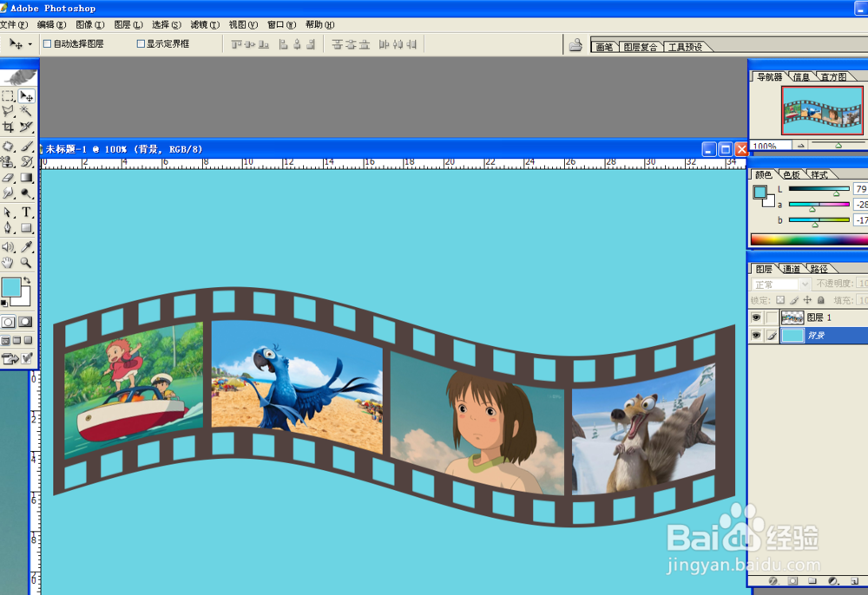Click navigator thumbnail preview
This screenshot has width=868, height=595.
coord(822,111)
